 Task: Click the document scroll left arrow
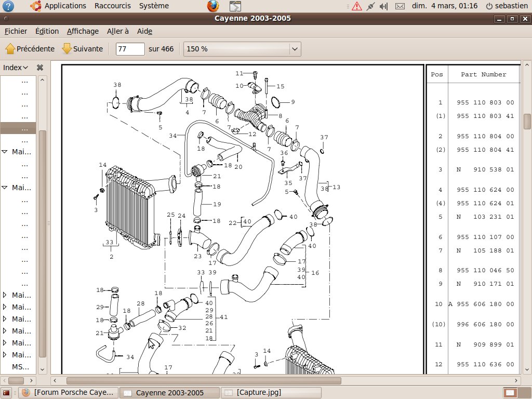point(55,380)
